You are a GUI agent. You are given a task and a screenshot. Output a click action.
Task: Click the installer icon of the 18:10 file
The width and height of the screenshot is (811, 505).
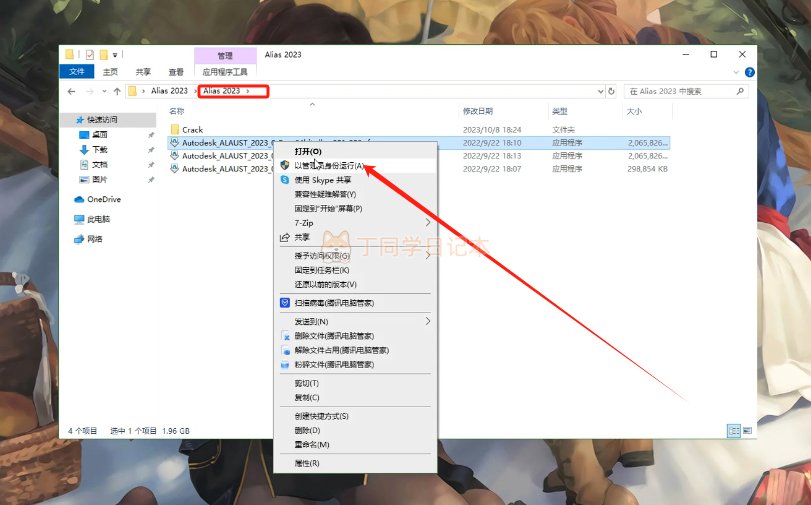[x=175, y=142]
